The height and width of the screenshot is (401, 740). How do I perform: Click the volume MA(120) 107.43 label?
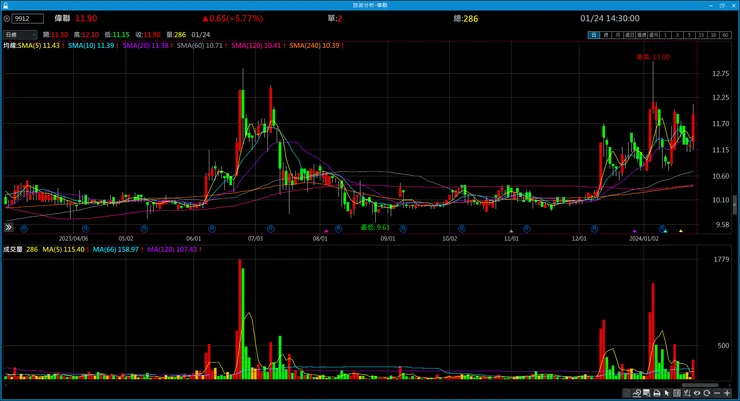[x=172, y=249]
